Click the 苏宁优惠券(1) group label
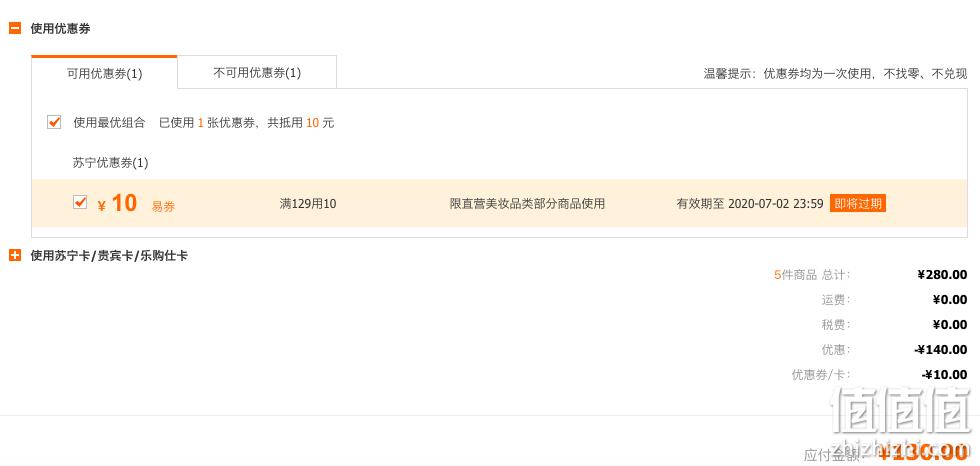980x466 pixels. click(111, 163)
